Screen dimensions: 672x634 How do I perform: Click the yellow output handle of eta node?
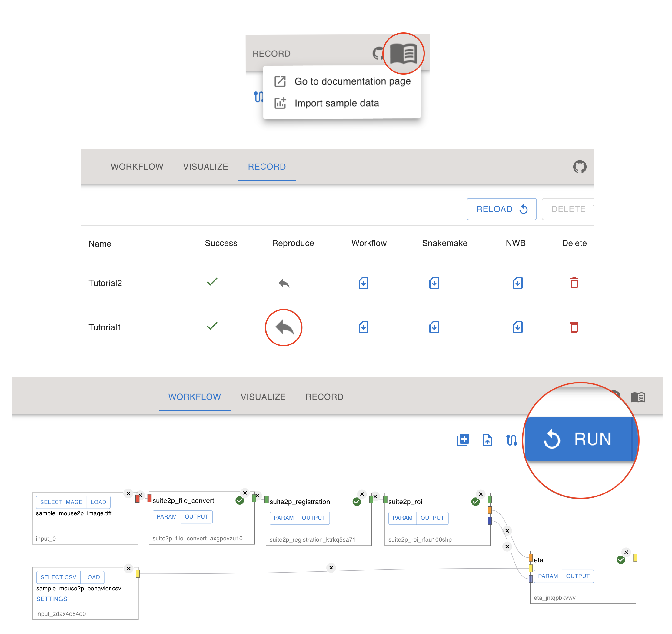pyautogui.click(x=635, y=558)
